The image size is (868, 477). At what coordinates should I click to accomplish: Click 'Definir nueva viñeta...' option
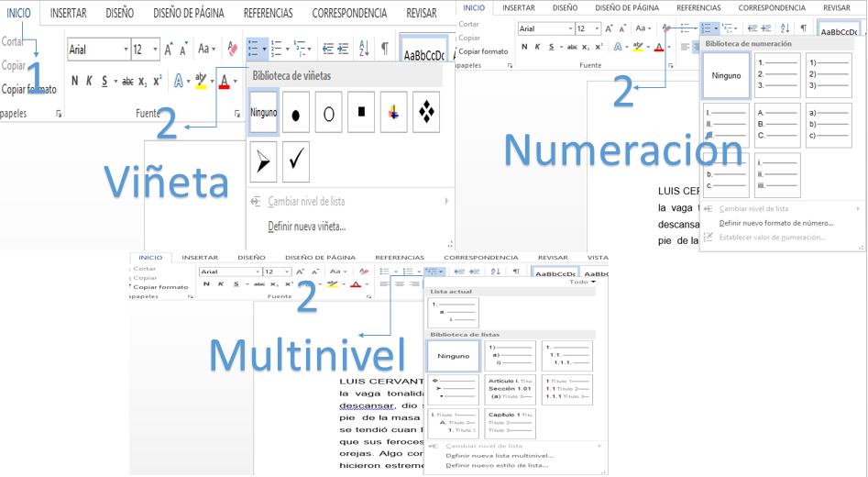[x=306, y=226]
